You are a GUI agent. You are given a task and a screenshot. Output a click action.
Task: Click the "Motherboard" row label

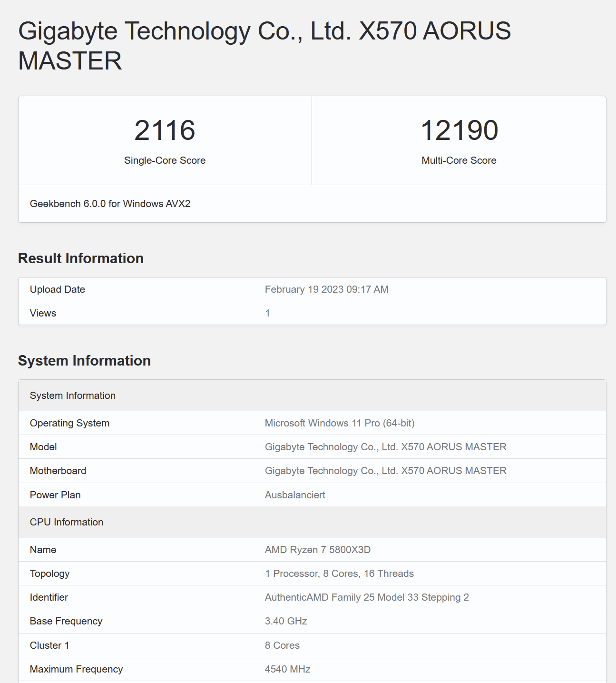[x=58, y=471]
